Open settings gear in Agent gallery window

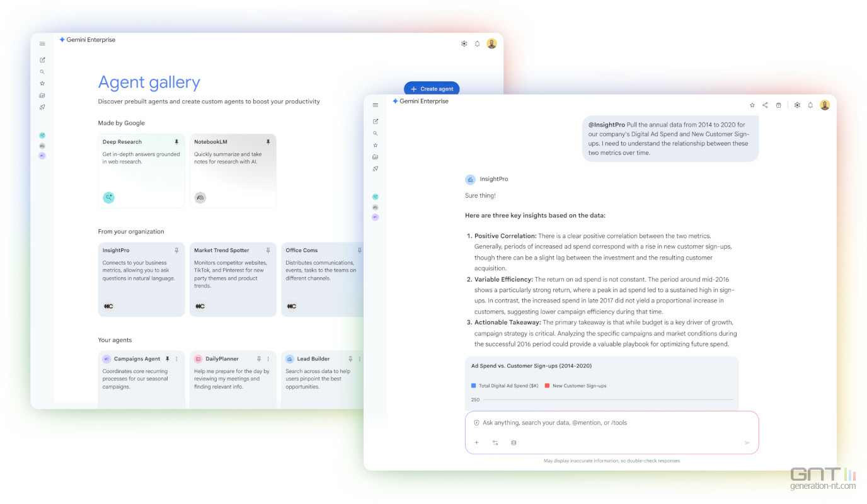click(x=464, y=43)
